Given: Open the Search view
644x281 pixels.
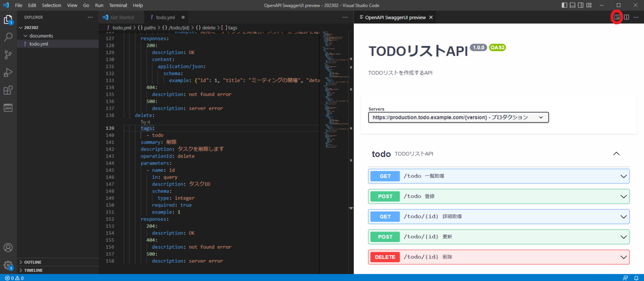Looking at the screenshot, I should tap(8, 37).
